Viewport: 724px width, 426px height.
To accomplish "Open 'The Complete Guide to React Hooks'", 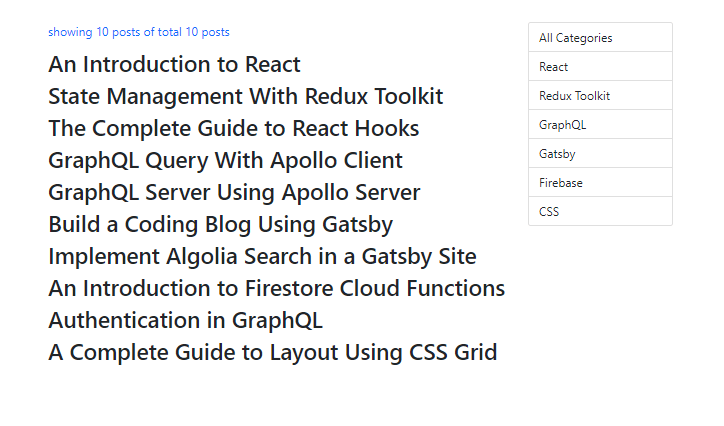I will pos(233,129).
